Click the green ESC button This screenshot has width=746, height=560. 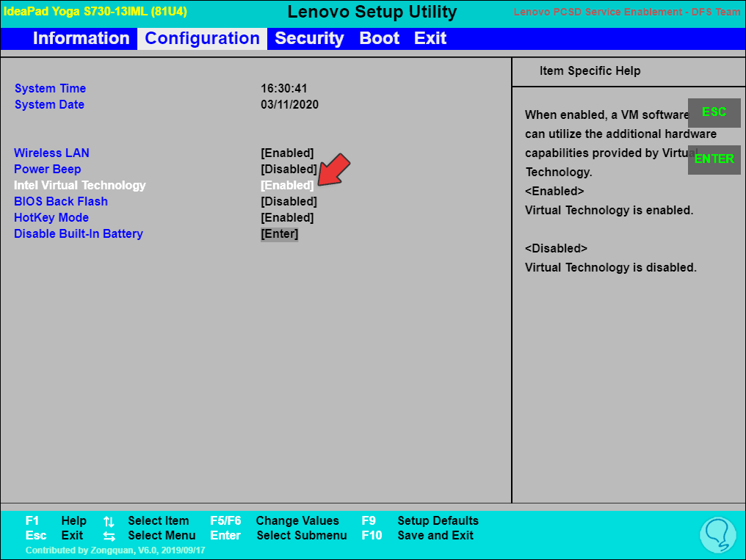click(714, 112)
